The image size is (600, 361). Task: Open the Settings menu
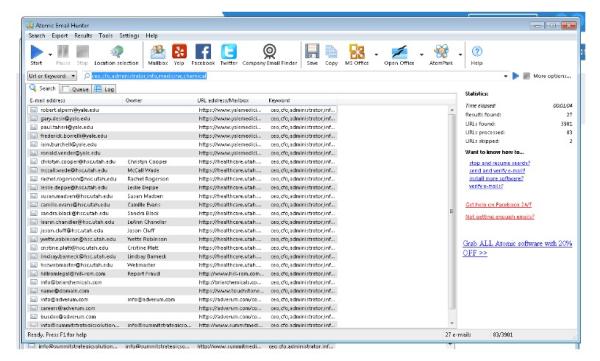coord(129,36)
